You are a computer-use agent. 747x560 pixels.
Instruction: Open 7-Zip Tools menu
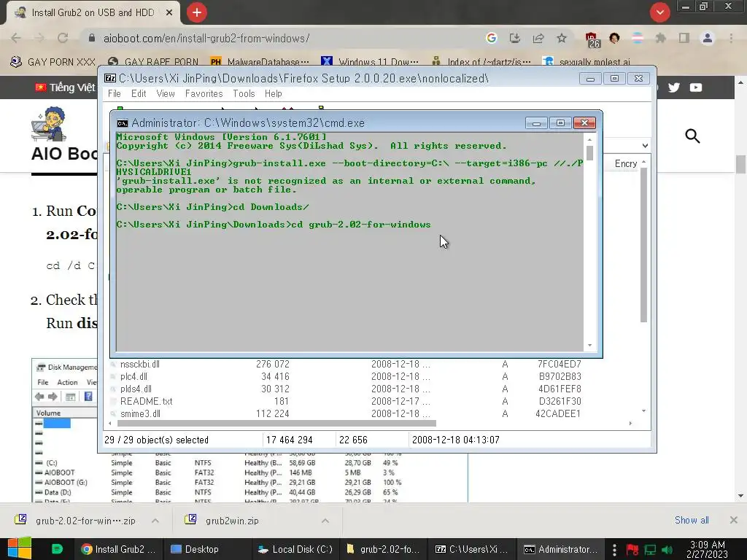coord(244,94)
